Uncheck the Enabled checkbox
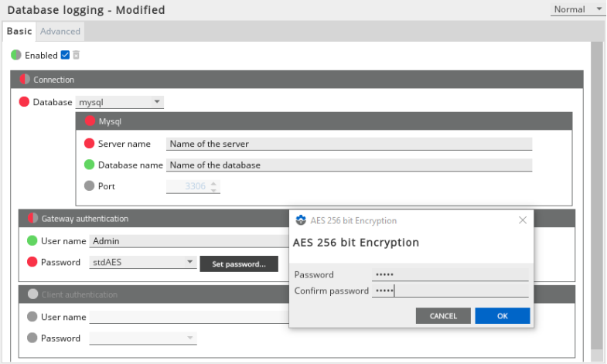Viewport: 607px width, 364px height. click(65, 55)
